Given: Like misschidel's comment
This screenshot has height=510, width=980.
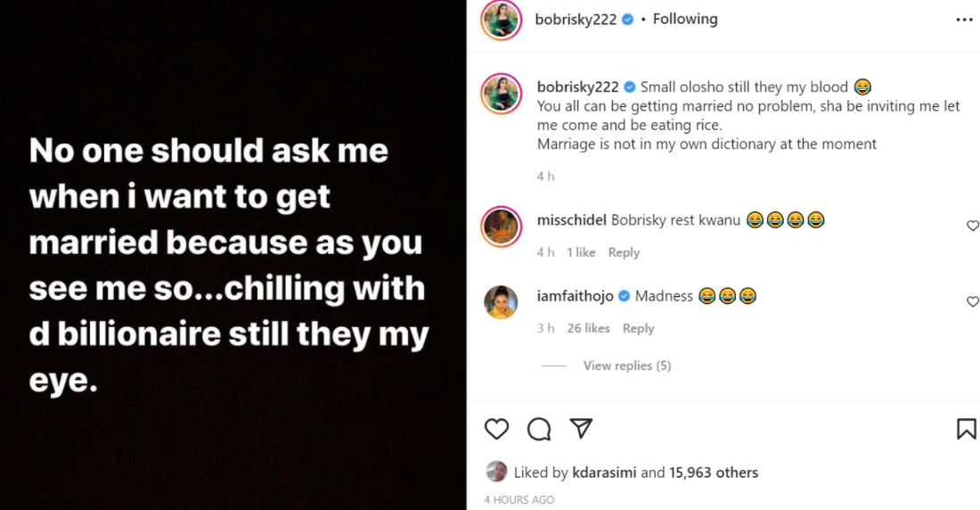Looking at the screenshot, I should [x=973, y=226].
